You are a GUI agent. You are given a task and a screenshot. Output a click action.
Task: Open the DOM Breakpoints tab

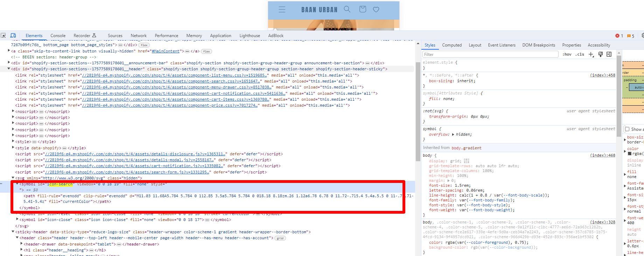(539, 45)
